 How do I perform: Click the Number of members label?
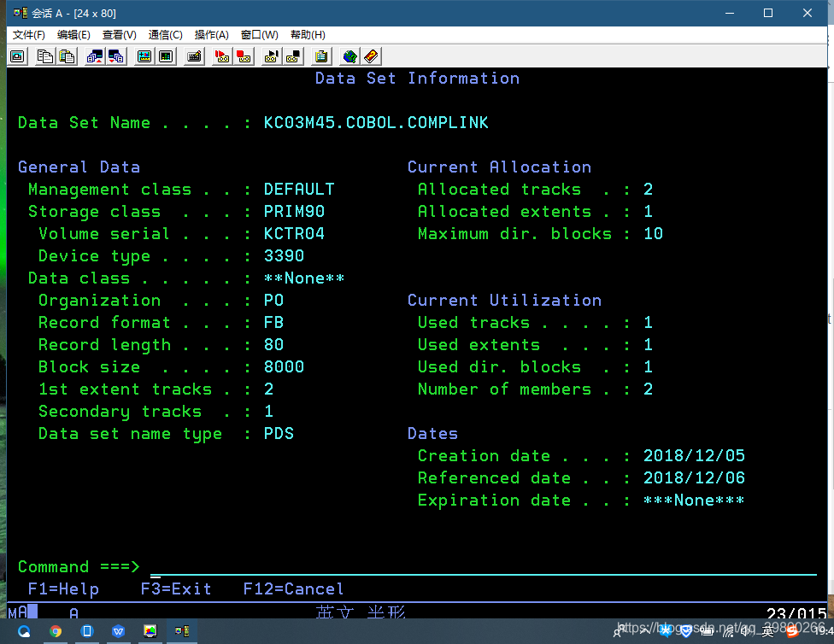pyautogui.click(x=504, y=389)
